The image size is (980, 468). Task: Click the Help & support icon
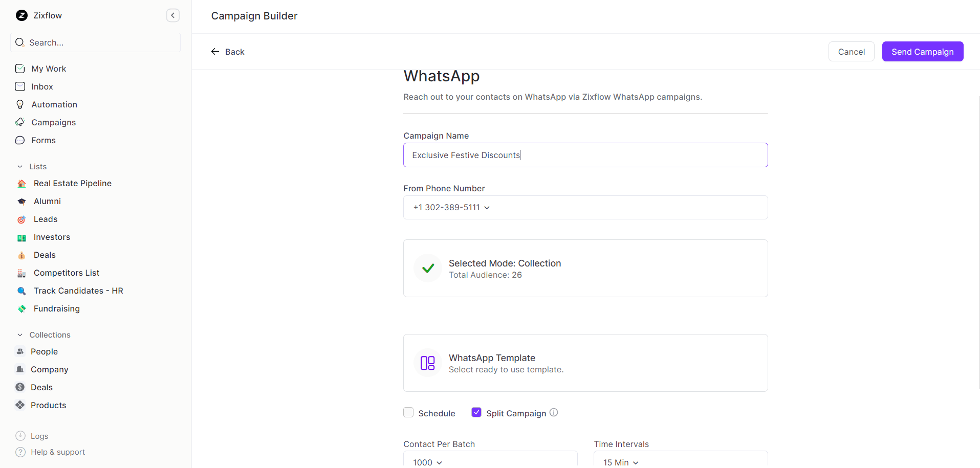pos(19,452)
